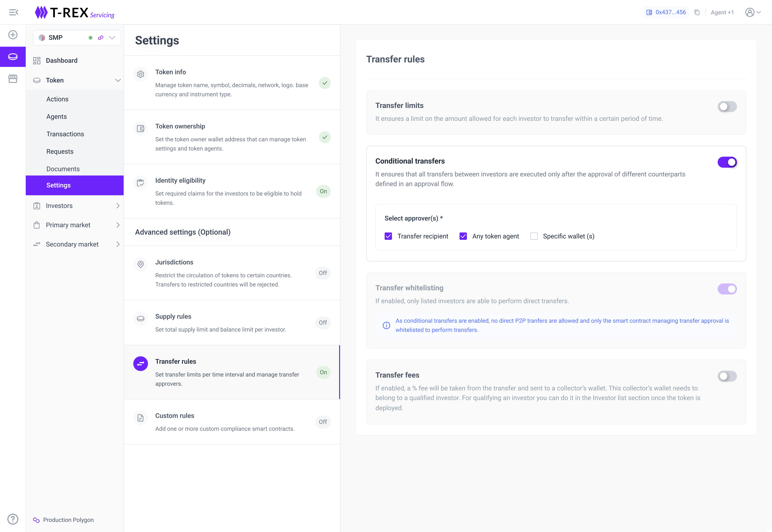Open the SMP token selector dropdown
The width and height of the screenshot is (772, 532).
pyautogui.click(x=77, y=38)
